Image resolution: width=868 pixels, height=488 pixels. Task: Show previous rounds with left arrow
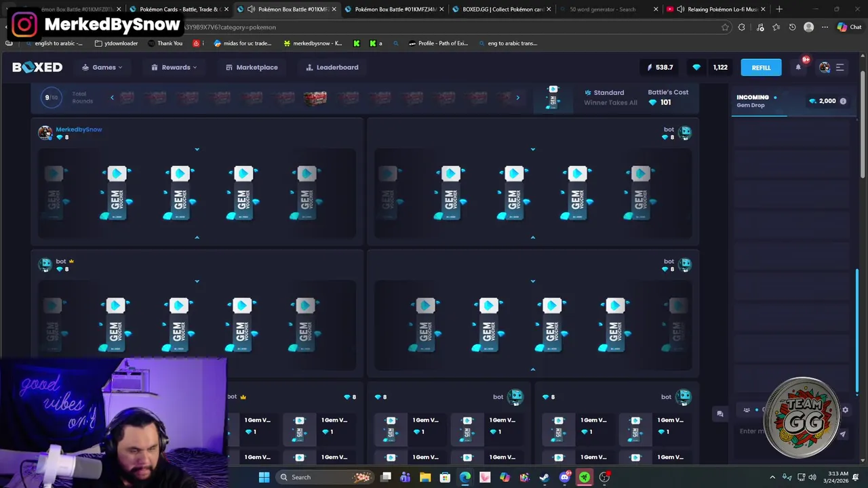112,98
